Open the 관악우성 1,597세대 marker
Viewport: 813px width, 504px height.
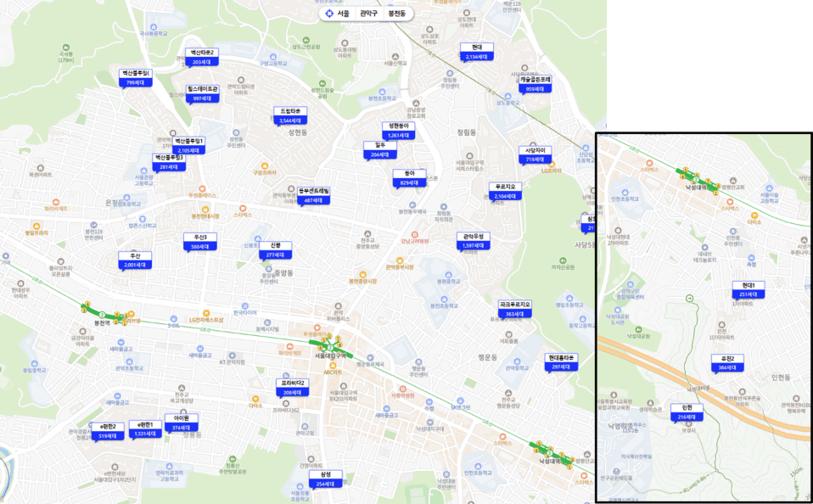[474, 241]
